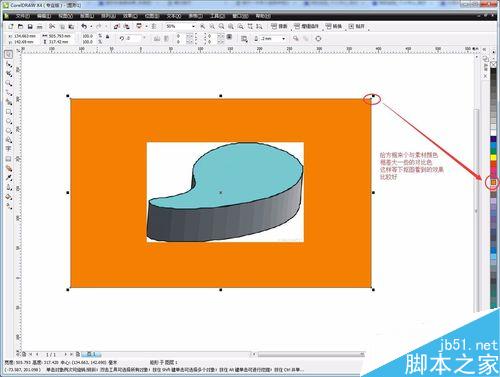This screenshot has width=500, height=377.
Task: Open the Undo history dropdown arrow
Action: (x=91, y=26)
